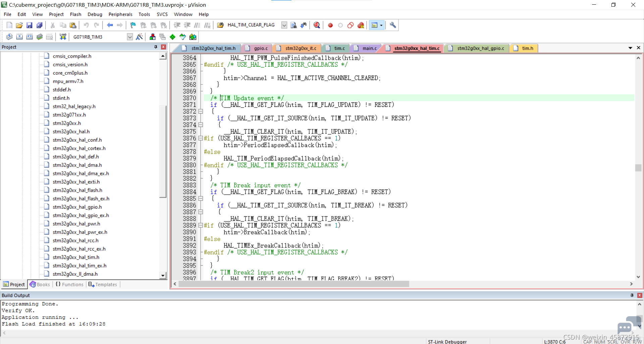The width and height of the screenshot is (644, 344).
Task: Open the Configuration wrench icon
Action: pos(393,25)
